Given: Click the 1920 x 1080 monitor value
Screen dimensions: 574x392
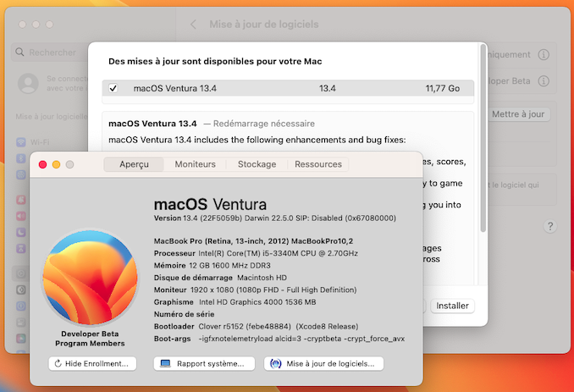Looking at the screenshot, I should click(273, 290).
